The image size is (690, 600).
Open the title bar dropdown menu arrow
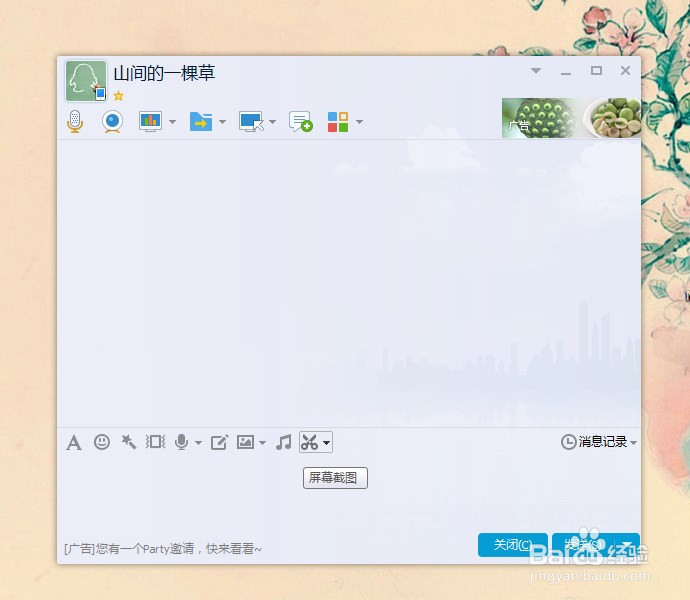pos(536,70)
